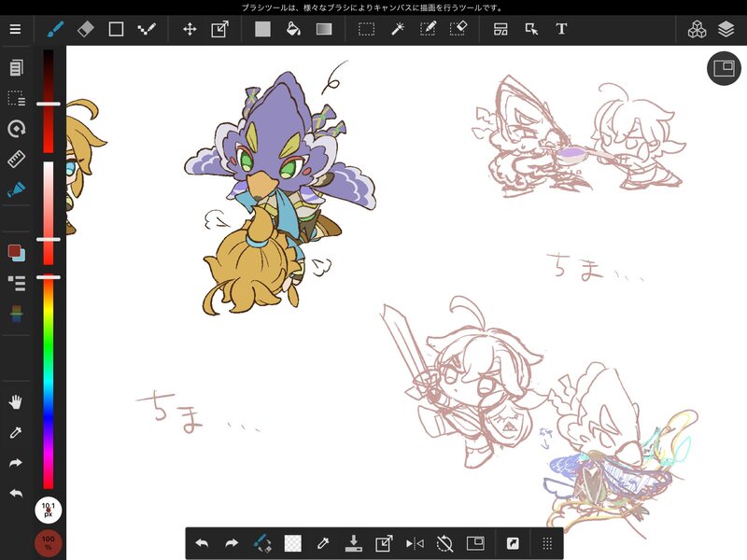Click the 100% opacity indicator
This screenshot has width=747, height=560.
coord(49,543)
